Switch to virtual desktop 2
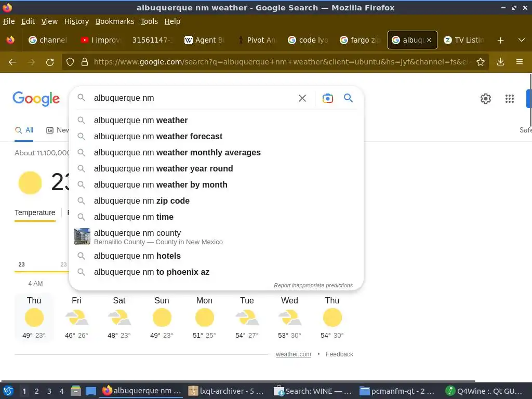 37,391
